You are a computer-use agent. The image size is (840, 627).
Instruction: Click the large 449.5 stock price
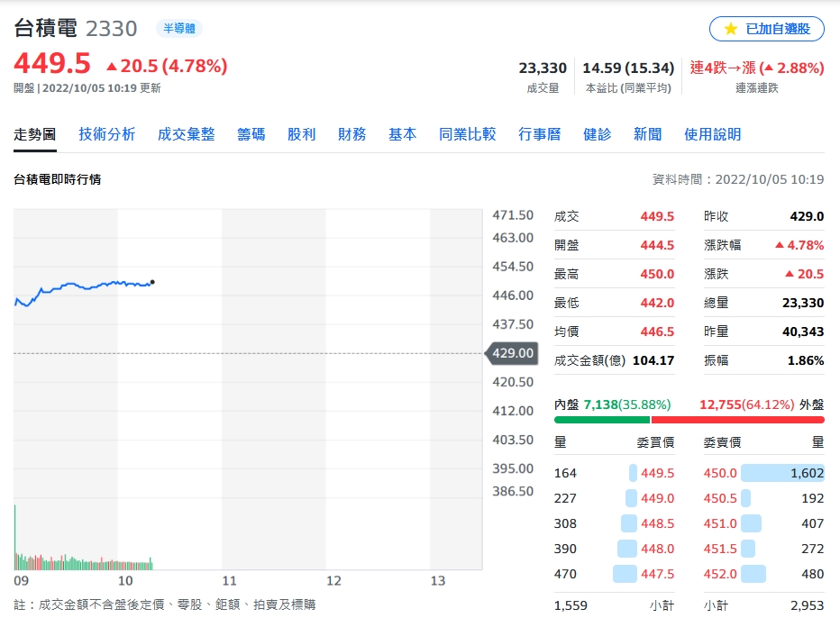click(x=52, y=64)
